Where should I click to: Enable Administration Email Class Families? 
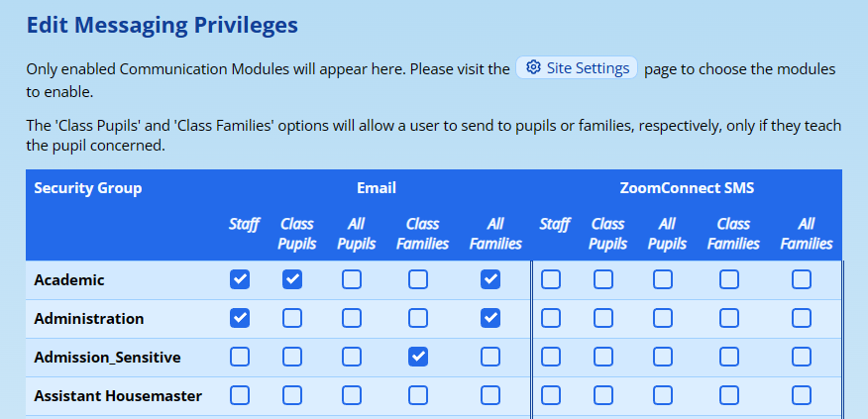tap(418, 318)
